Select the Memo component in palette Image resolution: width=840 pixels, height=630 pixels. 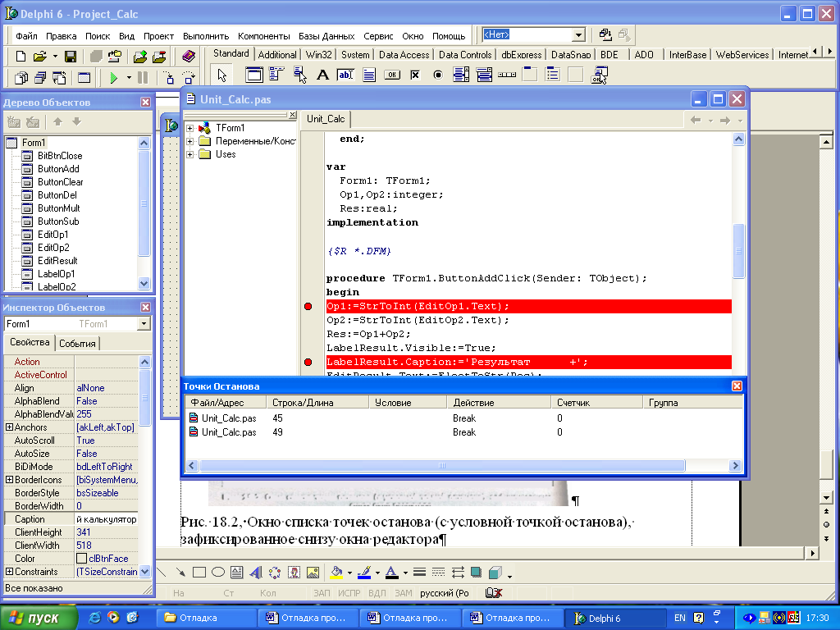tap(369, 75)
